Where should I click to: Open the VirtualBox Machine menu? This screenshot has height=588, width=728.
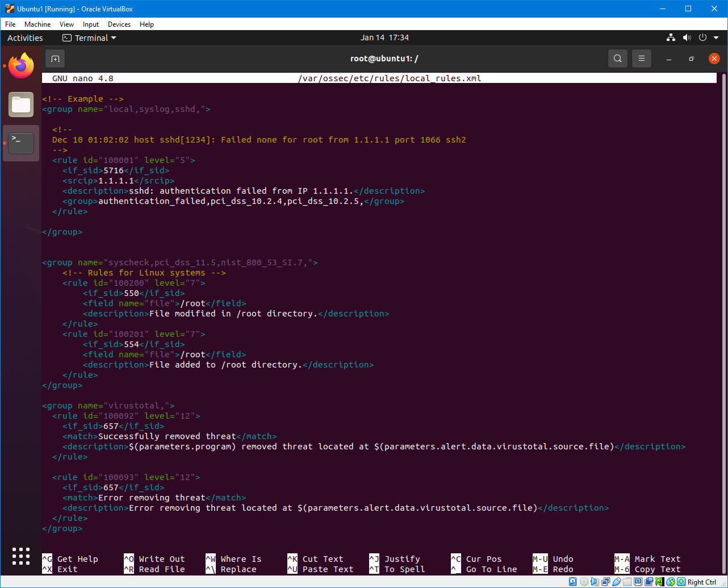[37, 24]
